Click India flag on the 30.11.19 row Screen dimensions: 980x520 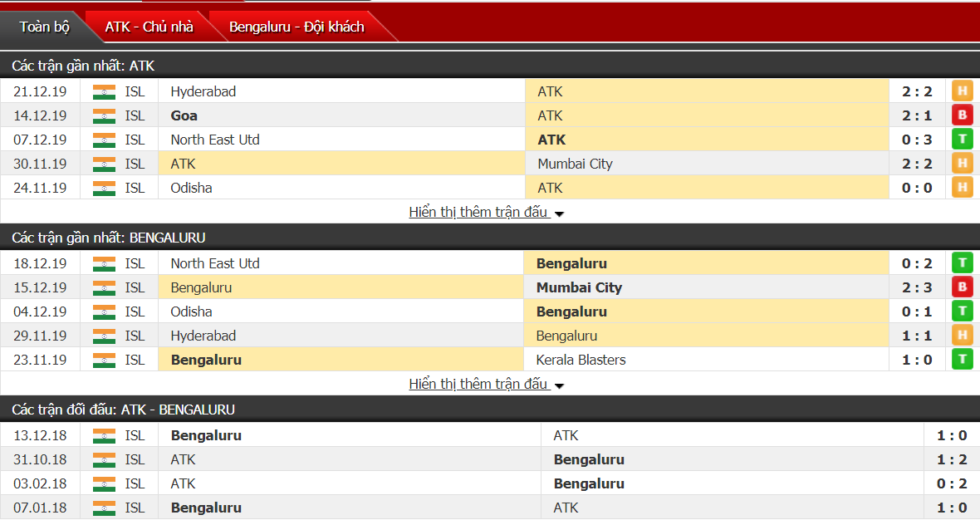(x=104, y=164)
